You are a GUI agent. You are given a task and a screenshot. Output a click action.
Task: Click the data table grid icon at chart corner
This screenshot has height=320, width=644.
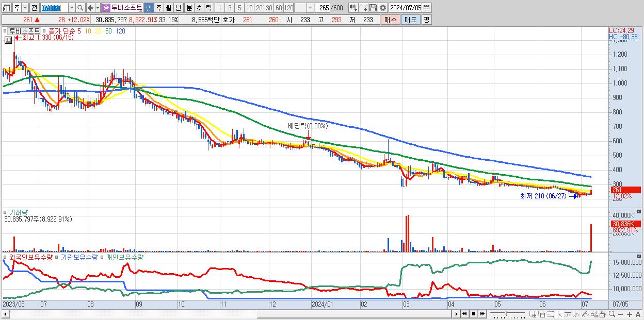8,40
